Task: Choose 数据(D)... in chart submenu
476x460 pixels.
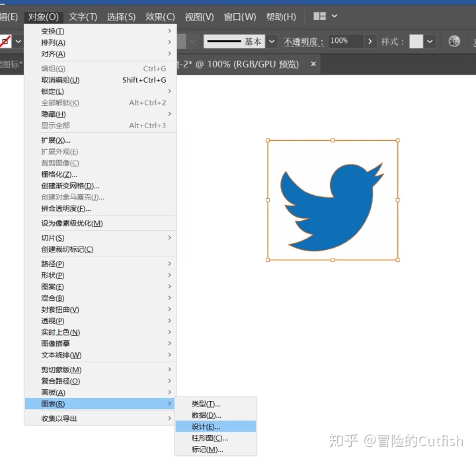Action: [216, 415]
